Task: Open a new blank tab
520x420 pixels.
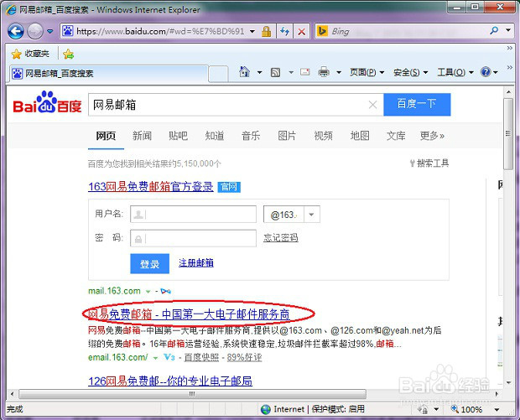Action: pyautogui.click(x=219, y=74)
